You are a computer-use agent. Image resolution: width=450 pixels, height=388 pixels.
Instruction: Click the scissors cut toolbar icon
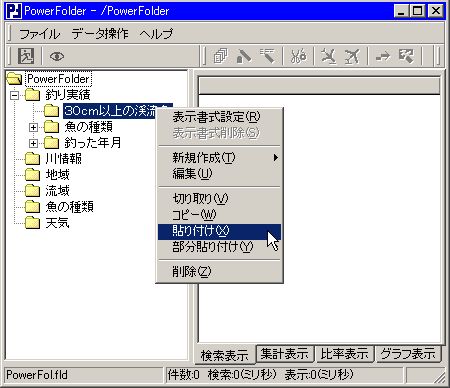point(298,56)
